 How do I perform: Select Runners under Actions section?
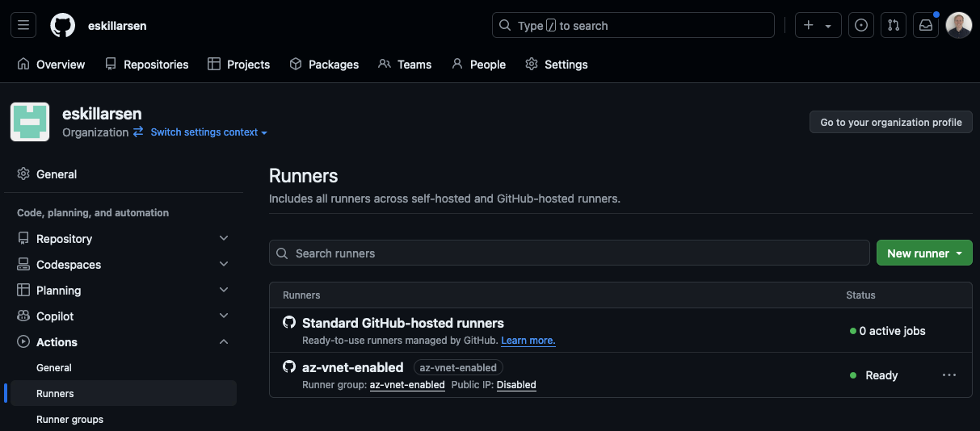pyautogui.click(x=124, y=394)
